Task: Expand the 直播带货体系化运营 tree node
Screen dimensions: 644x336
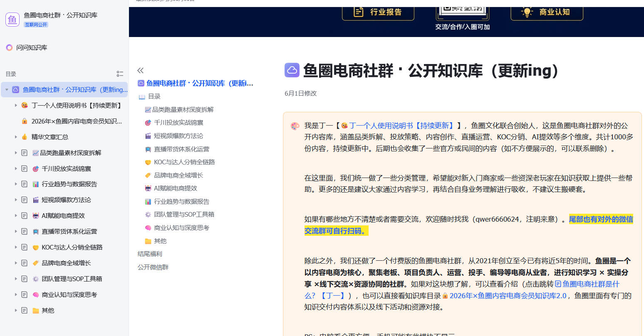Action: point(16,231)
